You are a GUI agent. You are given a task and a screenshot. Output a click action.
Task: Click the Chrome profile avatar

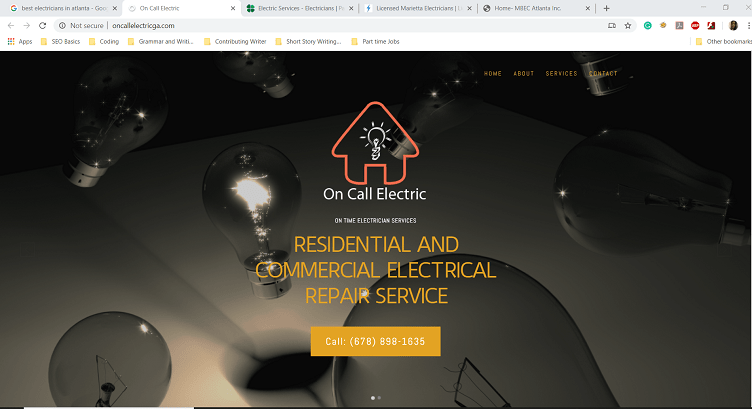[x=733, y=26]
